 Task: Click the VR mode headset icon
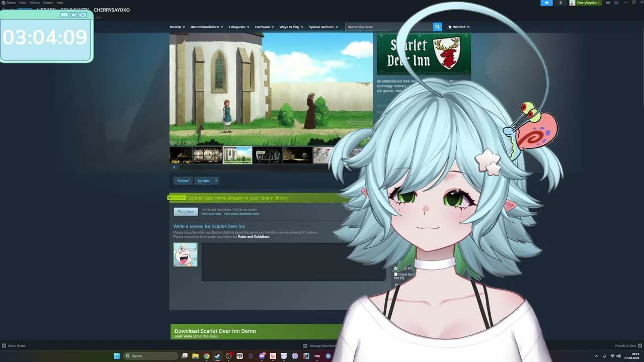coord(608,3)
